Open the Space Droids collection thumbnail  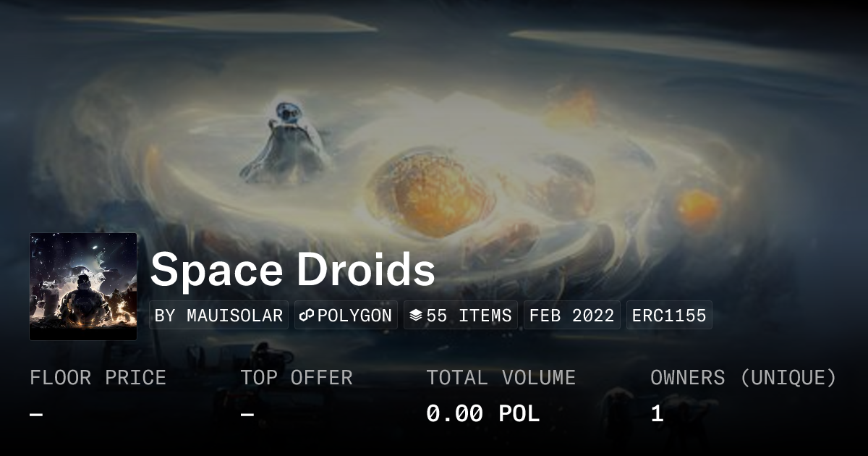83,286
